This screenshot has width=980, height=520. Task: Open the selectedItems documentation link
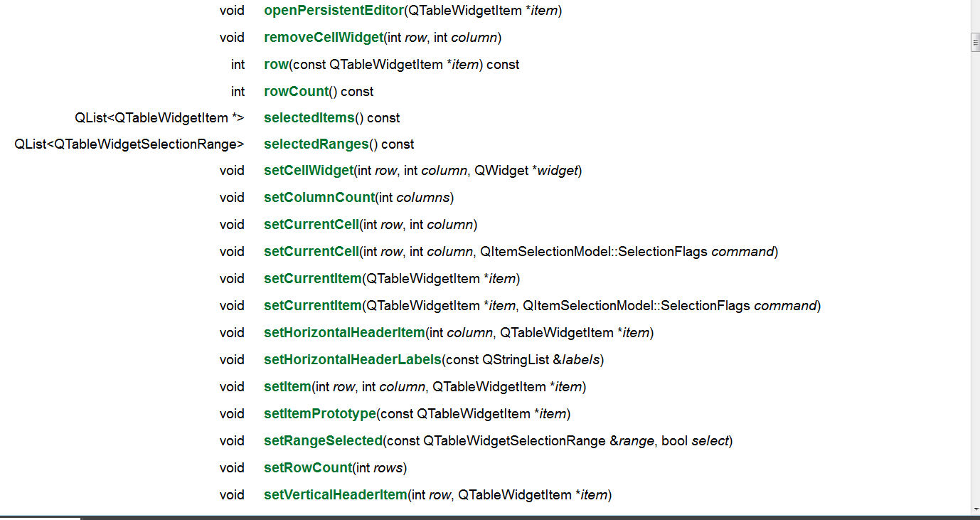click(309, 117)
